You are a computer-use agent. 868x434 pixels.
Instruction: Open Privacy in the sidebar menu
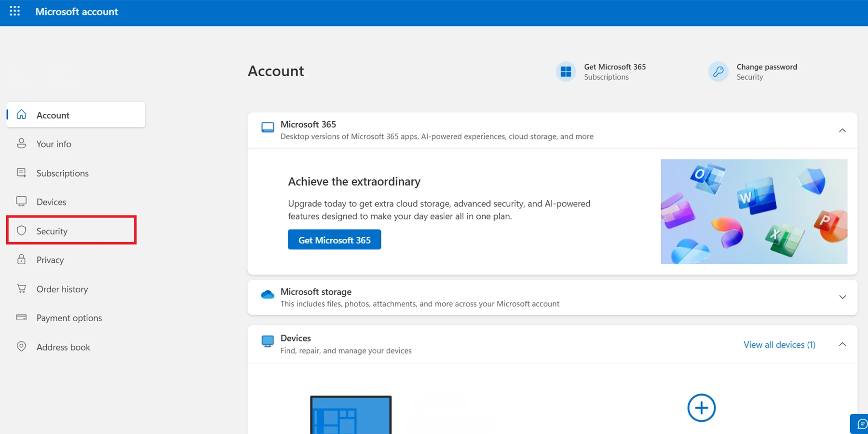[x=76, y=259]
